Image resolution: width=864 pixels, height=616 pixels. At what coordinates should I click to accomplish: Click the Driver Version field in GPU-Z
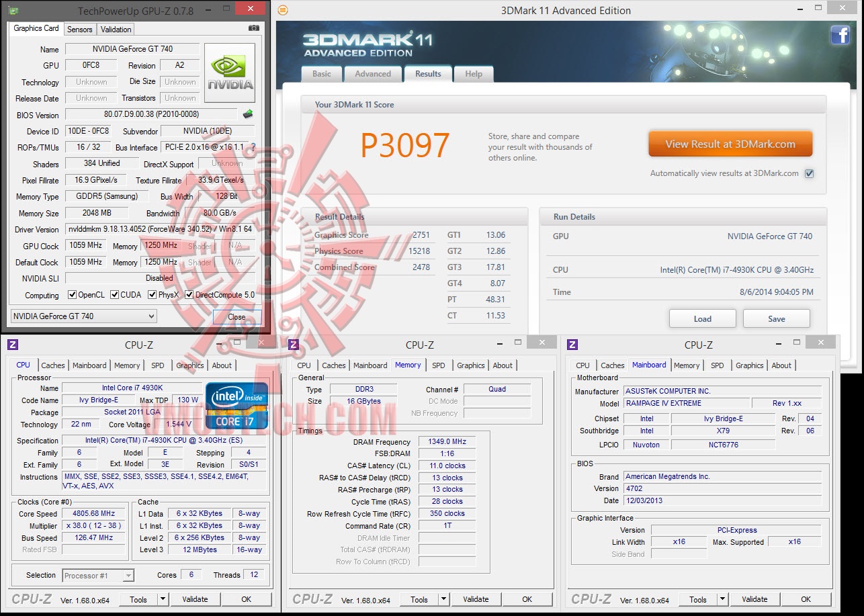pos(160,229)
